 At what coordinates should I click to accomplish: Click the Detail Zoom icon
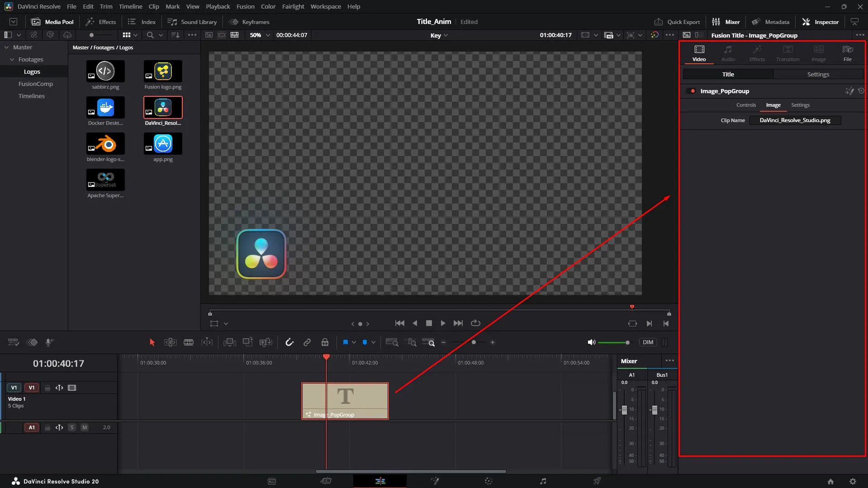(x=410, y=342)
